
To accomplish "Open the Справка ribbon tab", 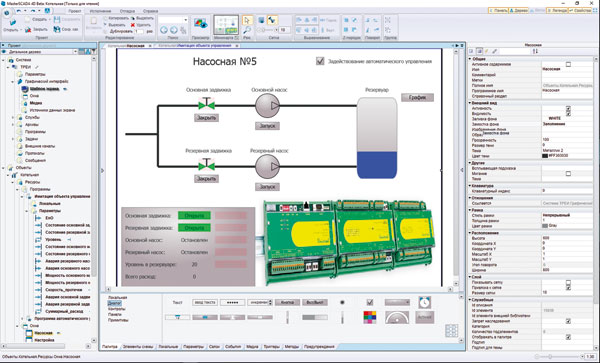I will coord(150,11).
